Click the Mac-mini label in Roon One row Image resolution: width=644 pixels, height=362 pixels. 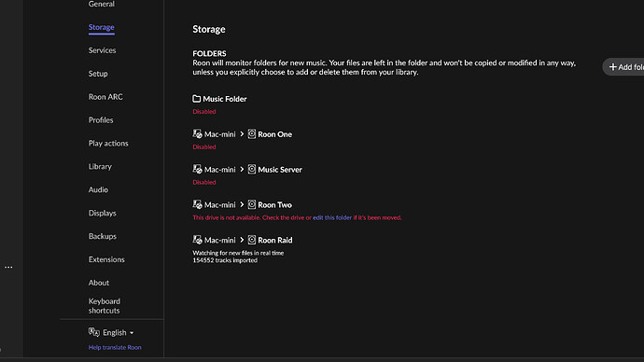tap(219, 134)
